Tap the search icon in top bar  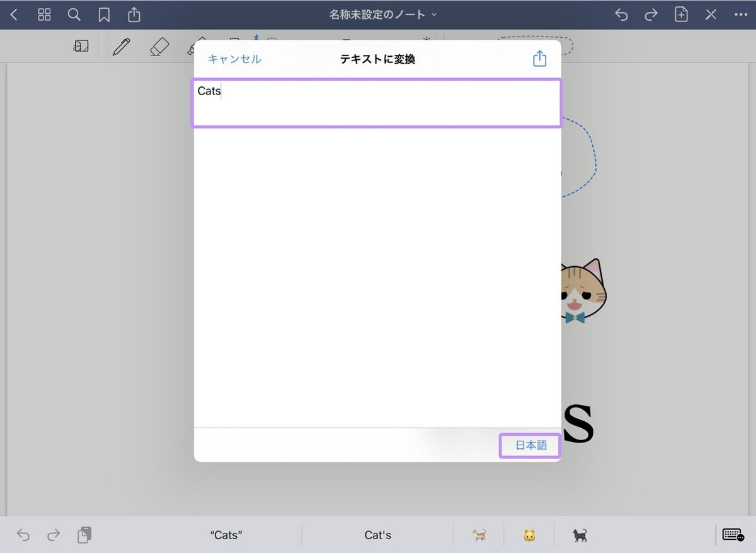[74, 14]
